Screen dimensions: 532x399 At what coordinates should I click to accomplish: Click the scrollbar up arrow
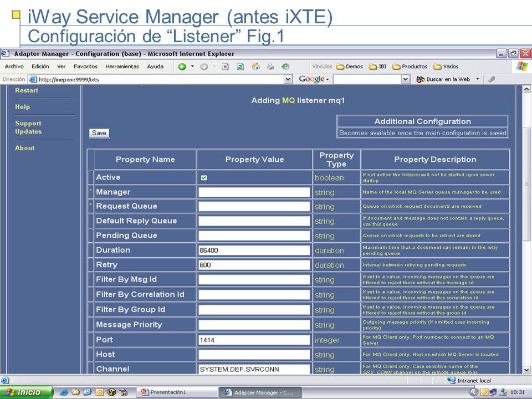coord(526,89)
